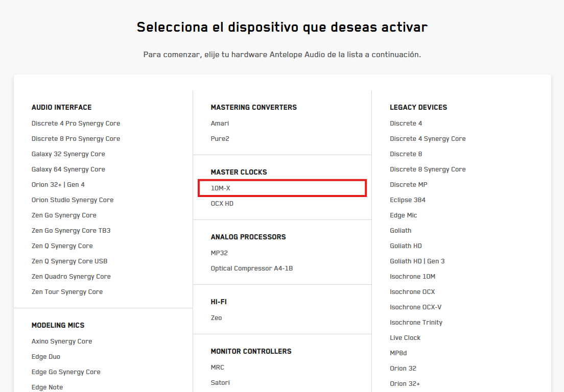Click the MASTER CLOCKS heading
The height and width of the screenshot is (392, 564).
[239, 172]
